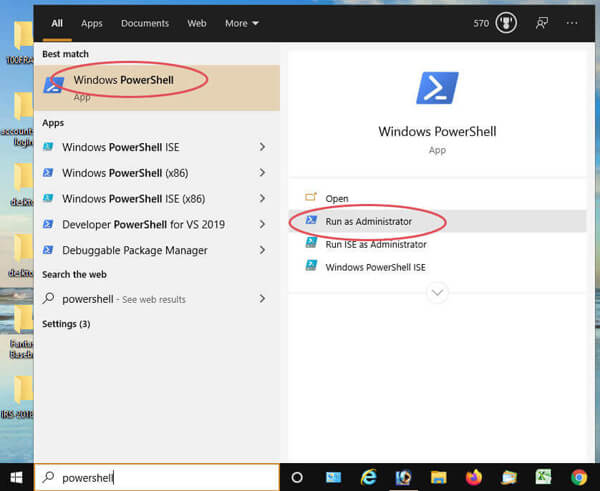Click Run as Administrator for PowerShell

click(x=368, y=221)
